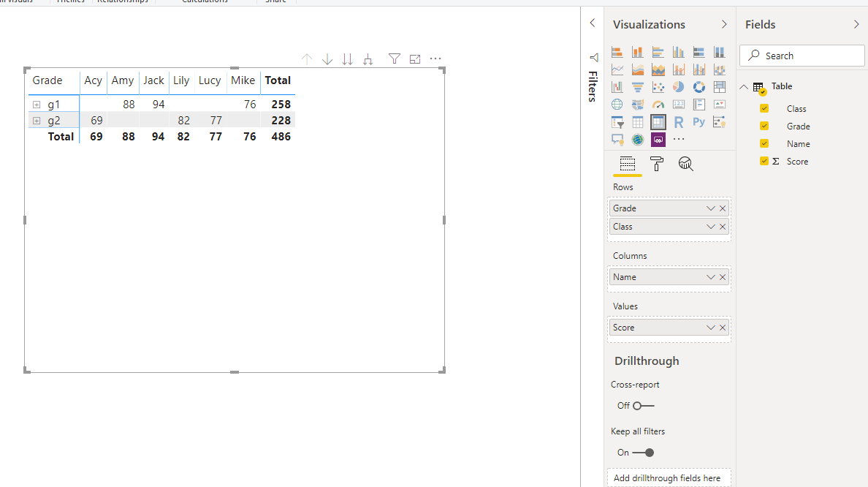Click Add drillthrough fields here box
The height and width of the screenshot is (487, 868).
669,477
